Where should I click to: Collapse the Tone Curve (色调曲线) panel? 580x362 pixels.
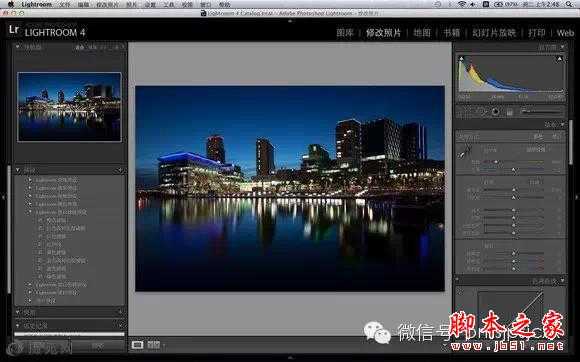coord(562,281)
